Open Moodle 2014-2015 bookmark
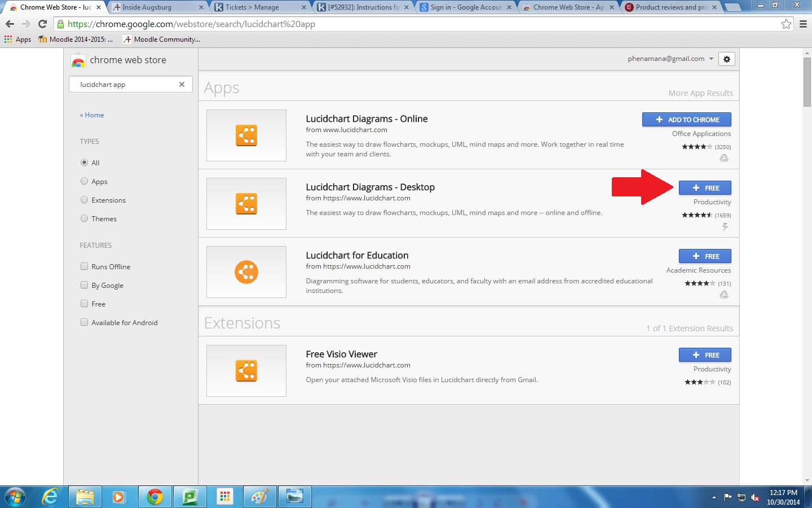This screenshot has height=508, width=812. click(x=76, y=40)
